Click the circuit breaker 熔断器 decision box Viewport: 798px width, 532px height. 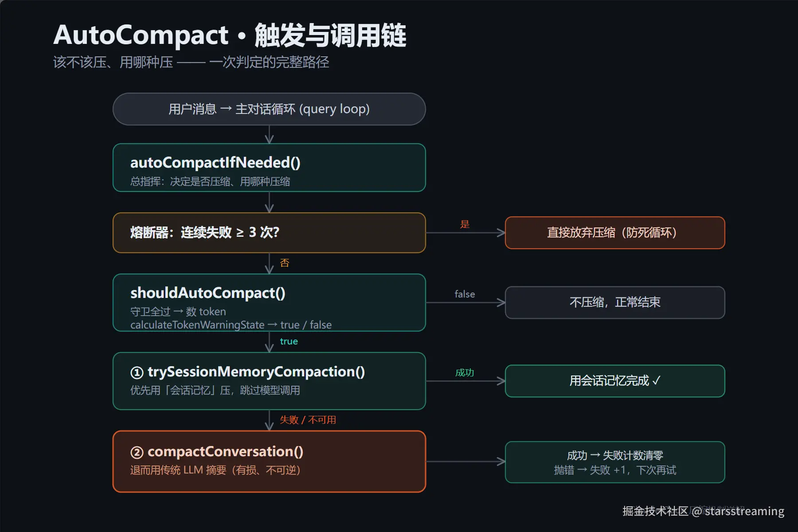pyautogui.click(x=269, y=233)
